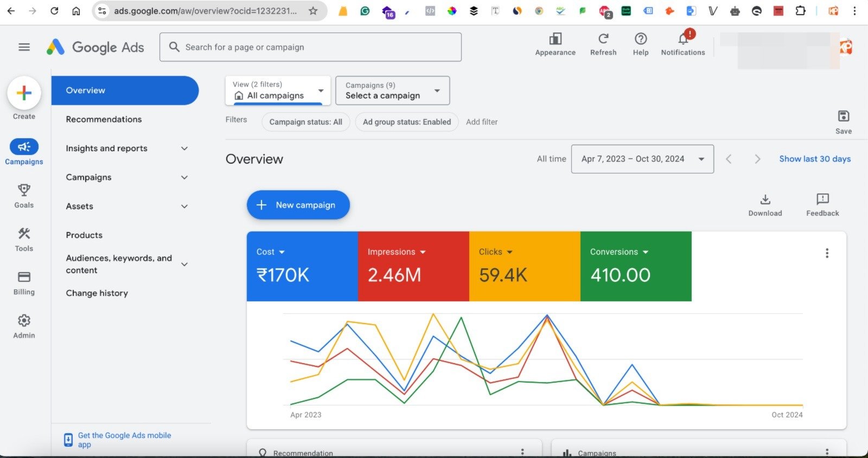Refresh the Google Ads data
This screenshot has height=458, width=868.
(x=603, y=40)
